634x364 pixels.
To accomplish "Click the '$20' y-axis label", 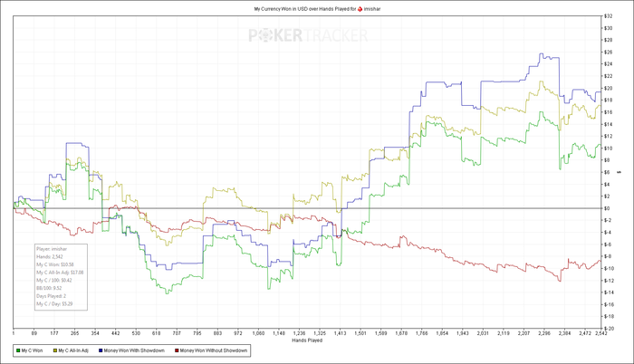I will click(608, 88).
